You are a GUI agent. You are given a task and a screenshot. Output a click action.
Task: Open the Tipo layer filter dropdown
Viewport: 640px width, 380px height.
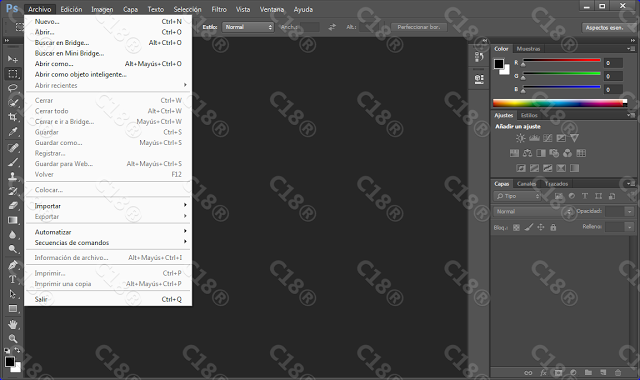[517, 196]
